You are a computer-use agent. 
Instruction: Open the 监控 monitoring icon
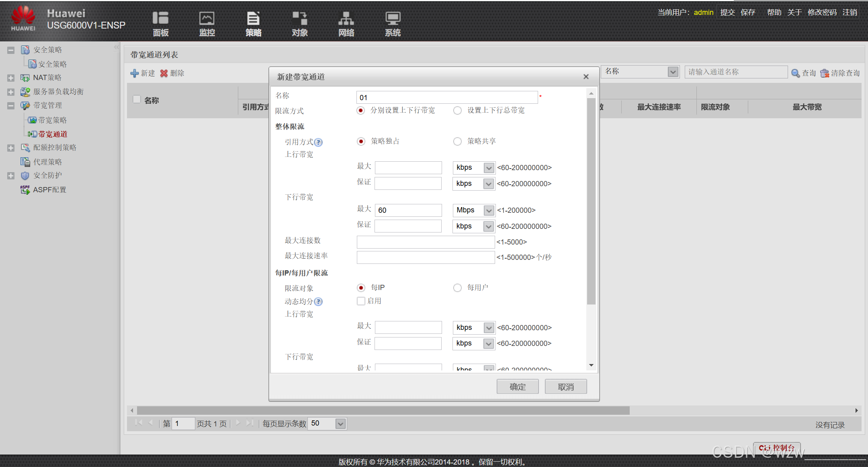207,19
